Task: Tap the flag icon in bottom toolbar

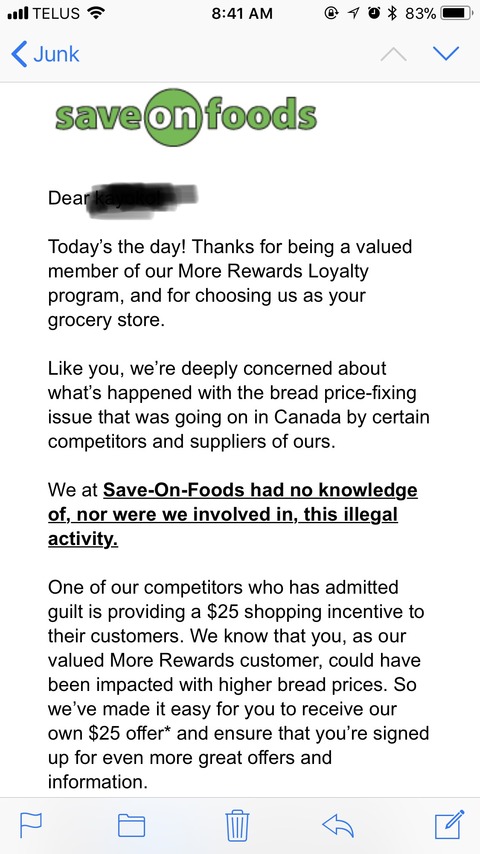Action: pos(30,825)
